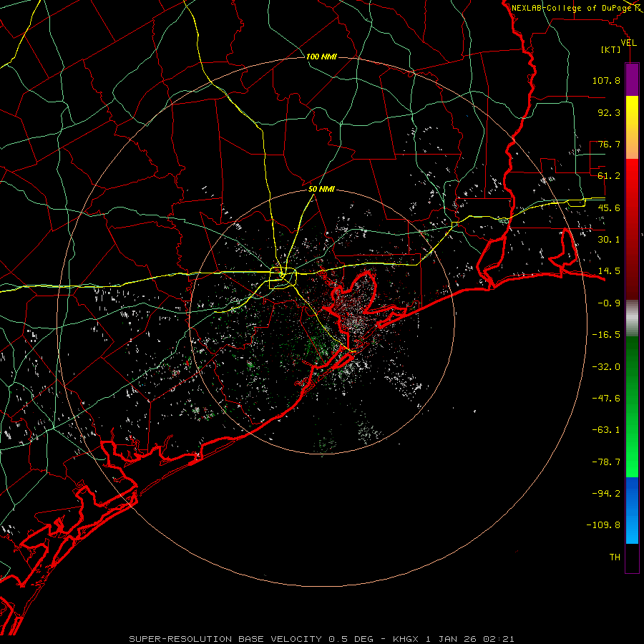The width and height of the screenshot is (644, 644).
Task: Click the -16.5 velocity scale value
Action: (x=606, y=335)
